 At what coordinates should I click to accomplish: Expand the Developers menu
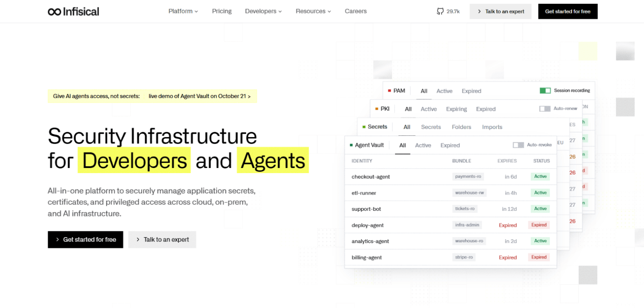264,11
